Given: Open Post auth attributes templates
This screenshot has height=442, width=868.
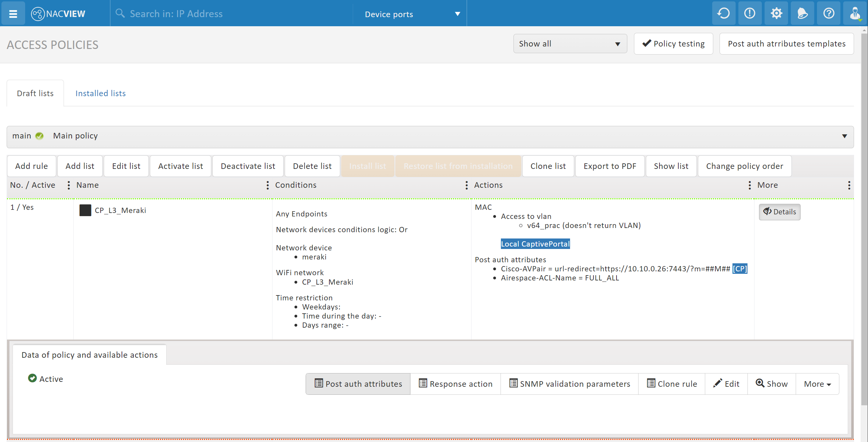Looking at the screenshot, I should pos(787,44).
